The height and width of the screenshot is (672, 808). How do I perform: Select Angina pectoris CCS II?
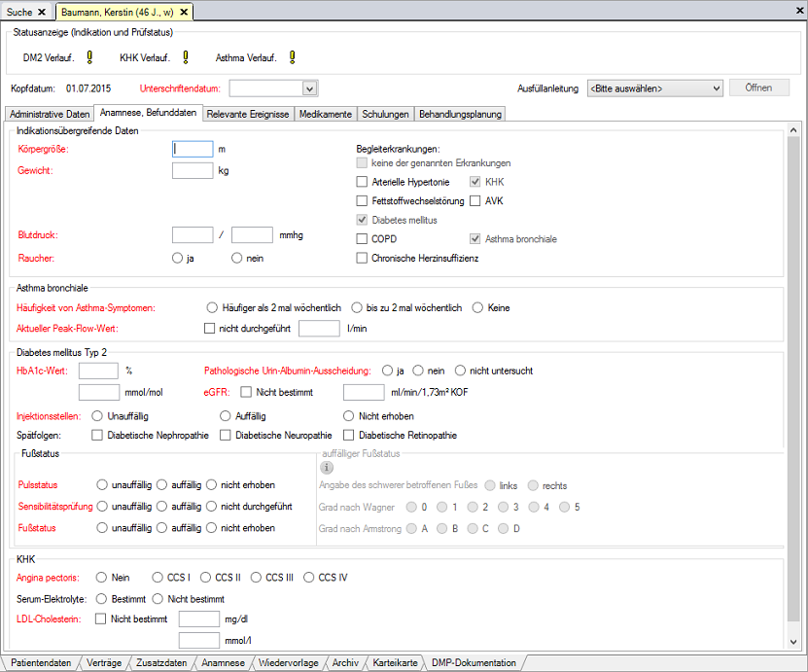(205, 578)
